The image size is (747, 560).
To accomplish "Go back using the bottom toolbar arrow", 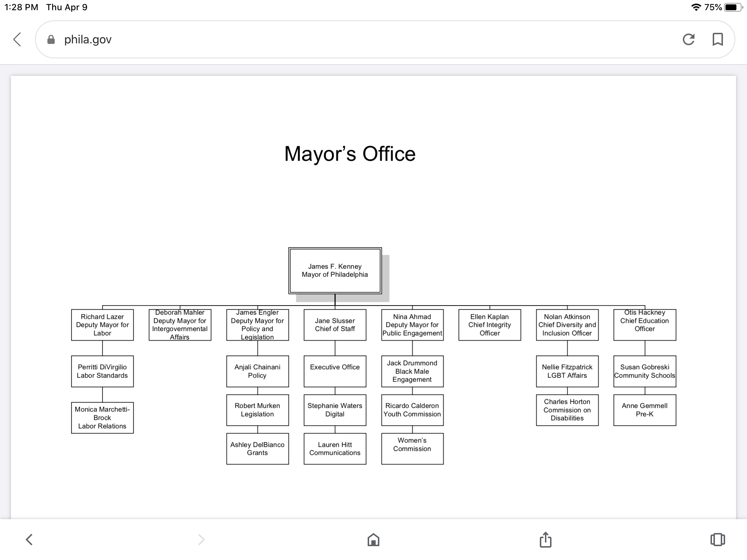I will click(29, 539).
